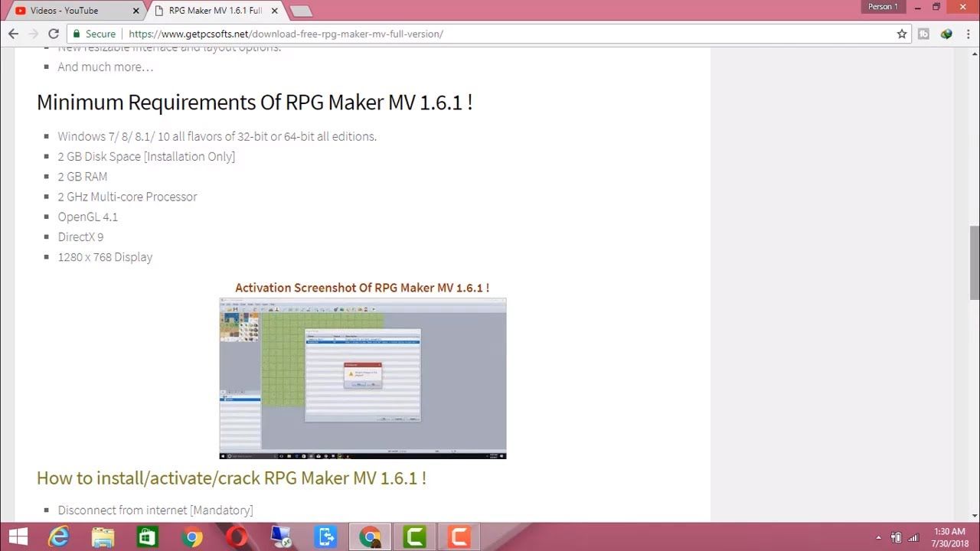Click the activation screenshot of RPG Maker
The height and width of the screenshot is (551, 980).
tap(362, 378)
